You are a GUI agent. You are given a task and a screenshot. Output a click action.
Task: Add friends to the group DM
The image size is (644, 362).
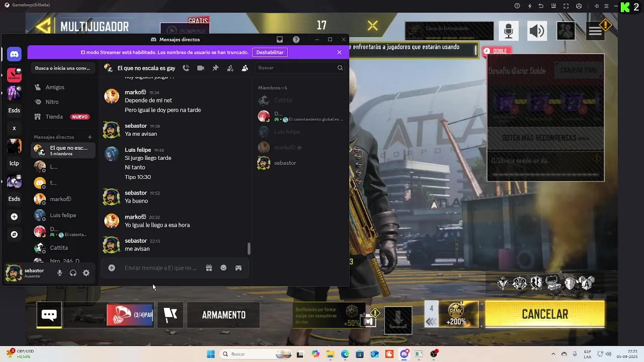(230, 68)
